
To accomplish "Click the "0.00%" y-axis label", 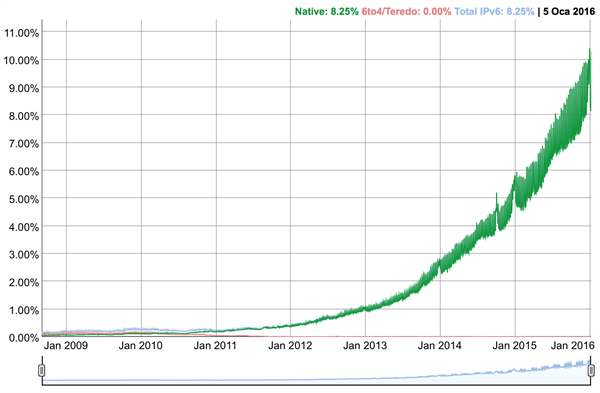I will [x=24, y=338].
